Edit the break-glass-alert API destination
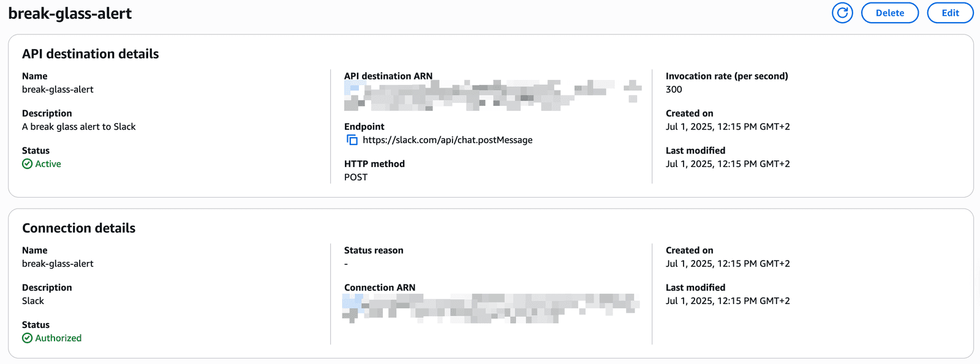980x364 pixels. [x=950, y=13]
